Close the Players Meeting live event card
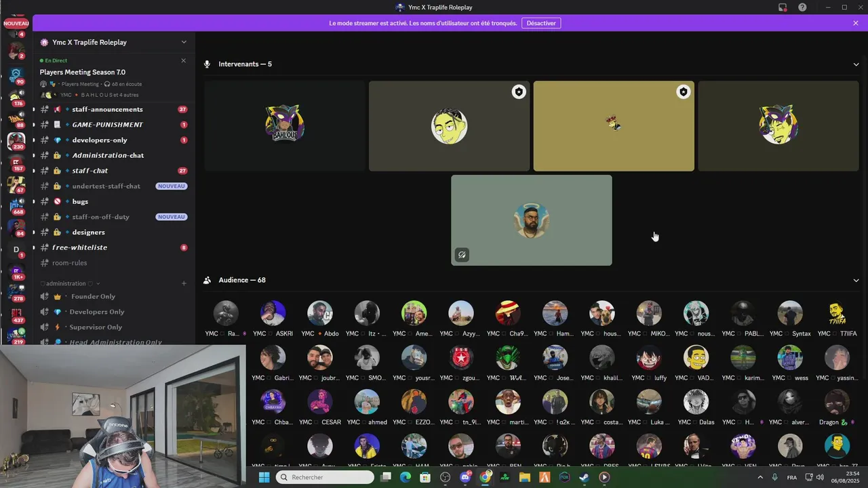868x488 pixels. coord(183,60)
